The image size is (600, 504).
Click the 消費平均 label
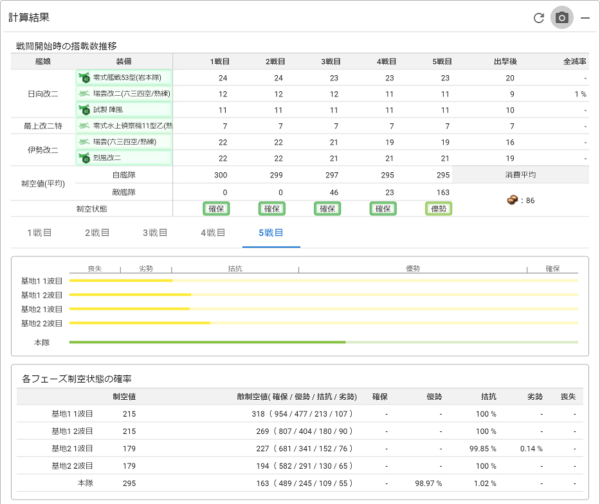520,175
